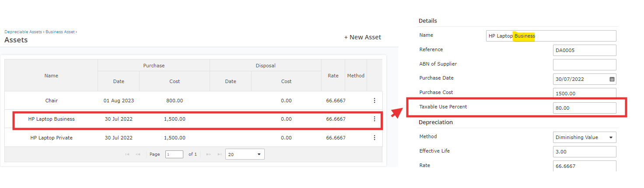Screen dimensions: 644x188
Task: Click the Disposal Cost column header
Action: point(286,81)
